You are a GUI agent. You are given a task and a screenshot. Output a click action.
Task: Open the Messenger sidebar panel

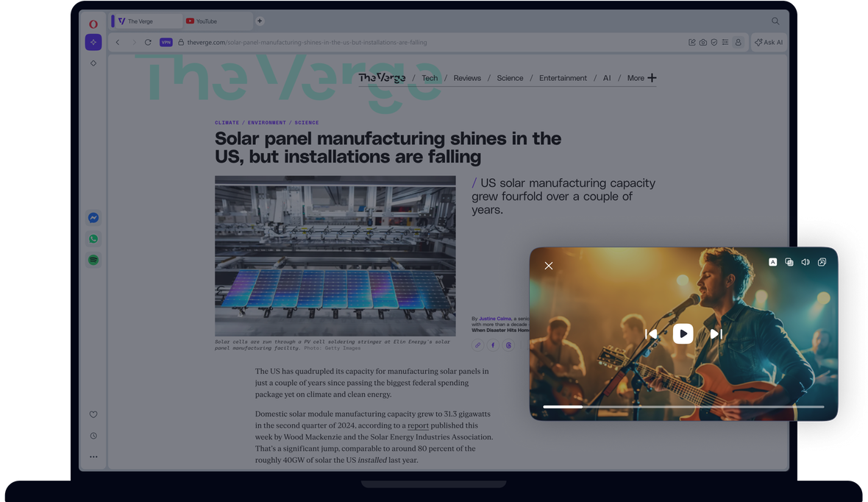pyautogui.click(x=93, y=218)
